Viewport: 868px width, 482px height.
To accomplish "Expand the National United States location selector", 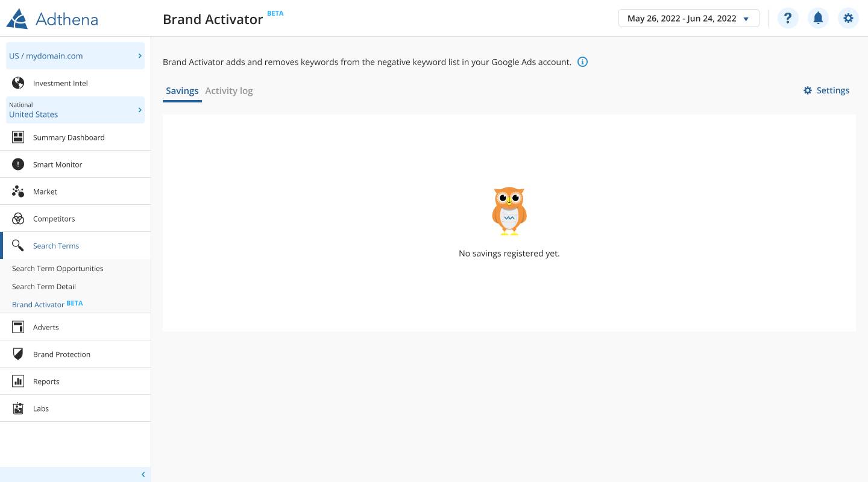I will tap(75, 110).
